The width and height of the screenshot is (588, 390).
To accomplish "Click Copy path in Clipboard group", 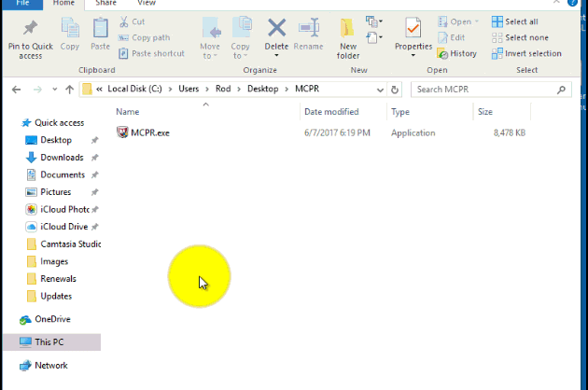I will [144, 37].
